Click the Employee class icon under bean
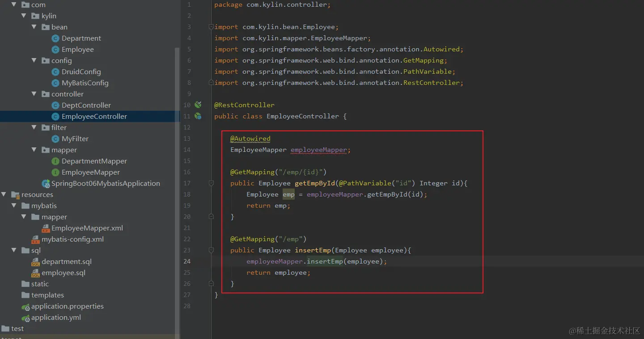This screenshot has width=644, height=339. (55, 50)
